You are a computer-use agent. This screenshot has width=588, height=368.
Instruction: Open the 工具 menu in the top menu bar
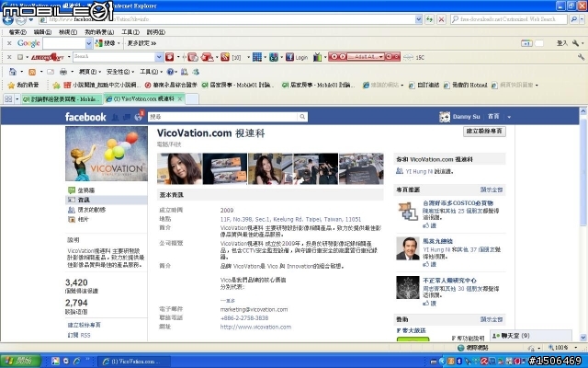click(x=130, y=32)
